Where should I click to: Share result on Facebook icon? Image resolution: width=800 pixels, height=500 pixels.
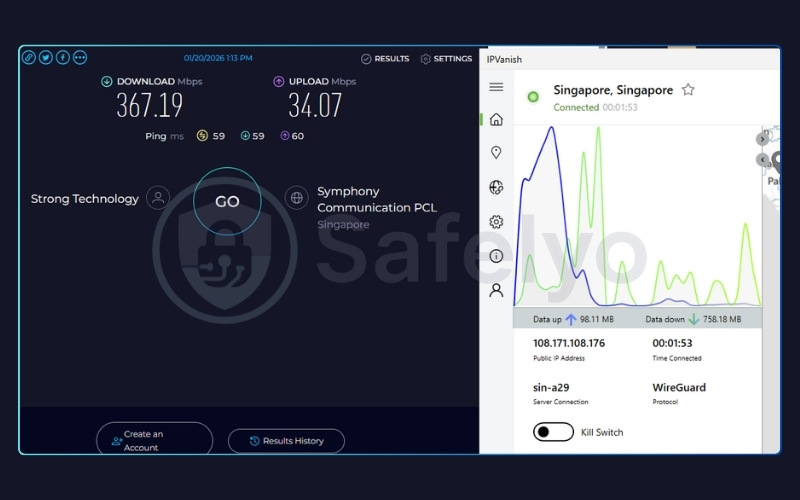click(63, 58)
